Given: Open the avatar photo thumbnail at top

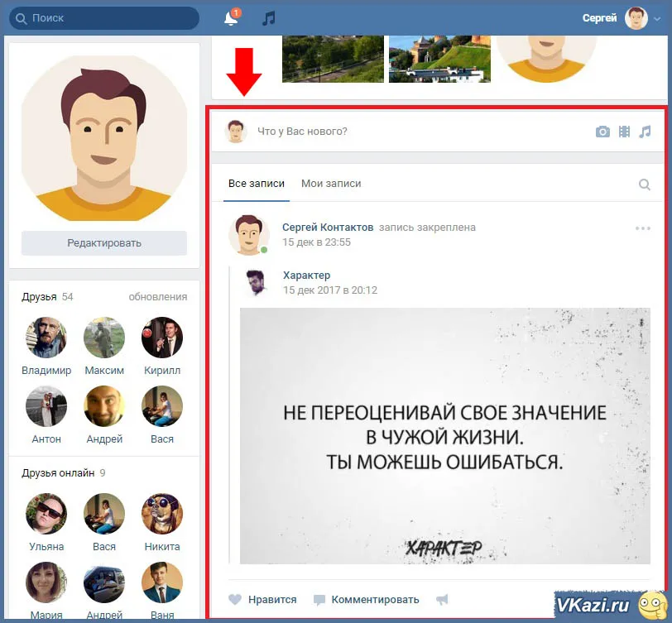Looking at the screenshot, I should [546, 59].
